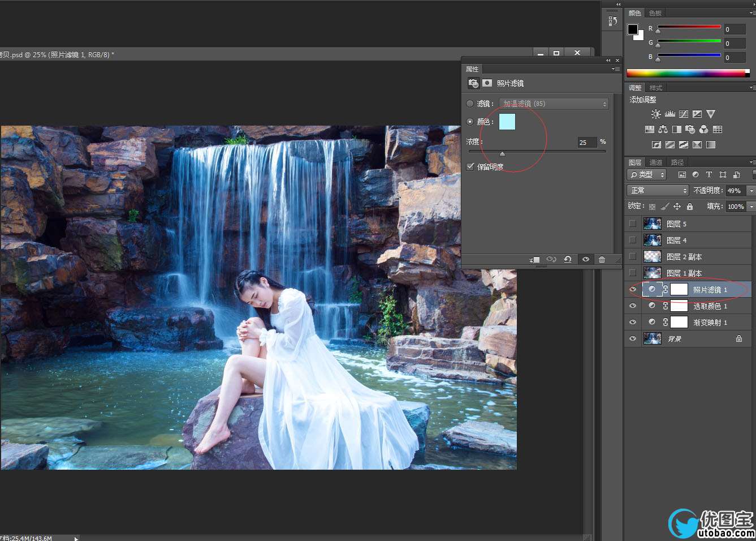The height and width of the screenshot is (541, 756).
Task: Hide the 背景 layer with eye icon
Action: (633, 338)
